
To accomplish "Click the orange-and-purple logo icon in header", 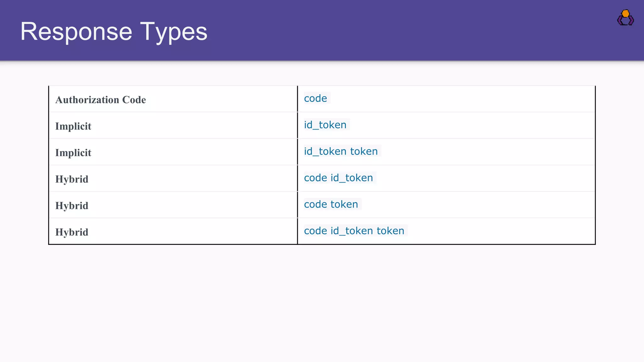I will pos(625,18).
